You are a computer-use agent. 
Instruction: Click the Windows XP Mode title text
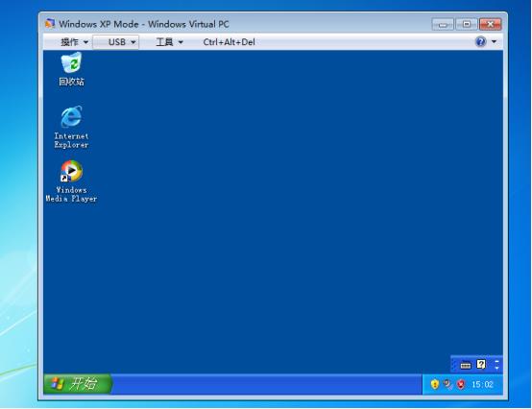tap(144, 24)
